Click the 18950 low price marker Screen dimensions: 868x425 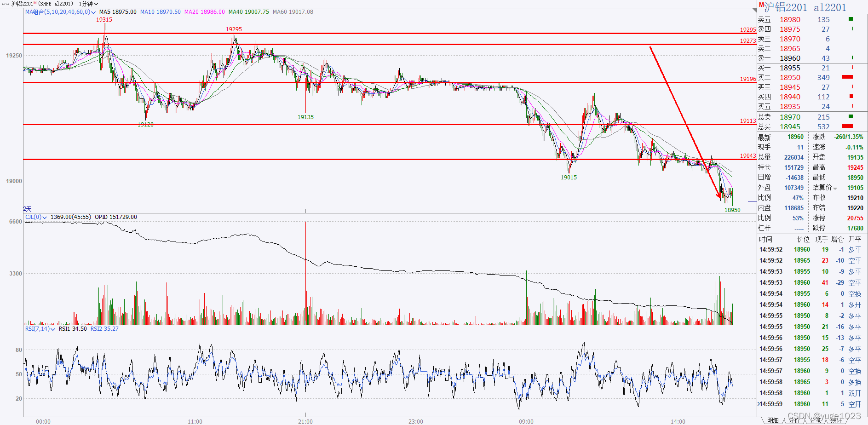[x=732, y=210]
